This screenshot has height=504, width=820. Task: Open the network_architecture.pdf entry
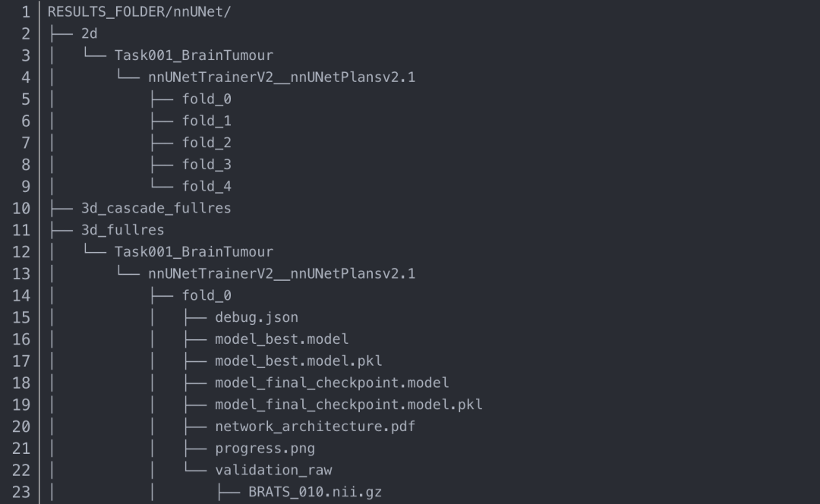point(315,427)
